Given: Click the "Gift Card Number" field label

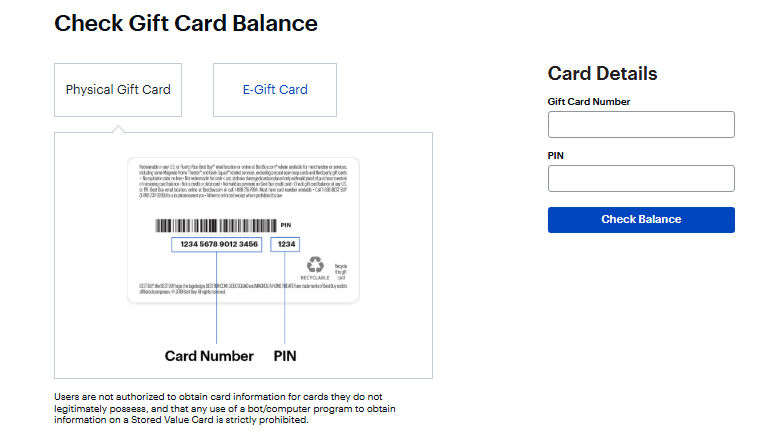Looking at the screenshot, I should point(589,102).
